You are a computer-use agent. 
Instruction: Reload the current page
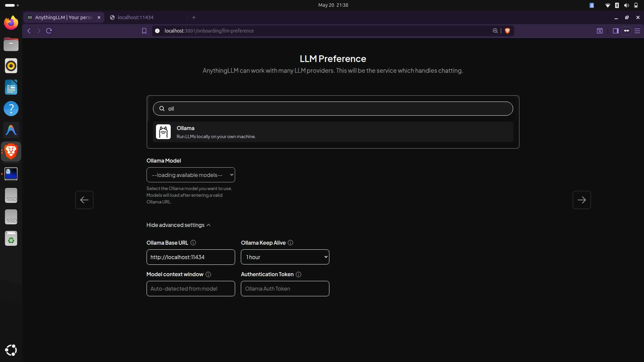tap(49, 31)
